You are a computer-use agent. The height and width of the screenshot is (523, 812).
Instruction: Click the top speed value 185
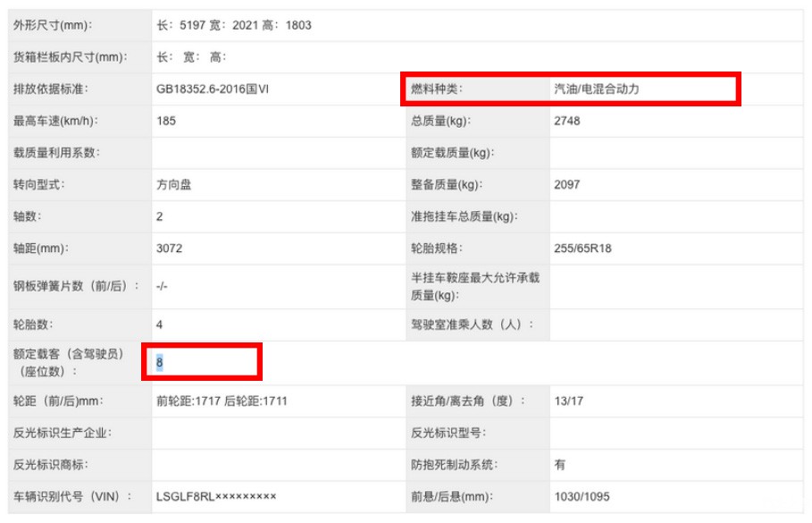pyautogui.click(x=166, y=122)
